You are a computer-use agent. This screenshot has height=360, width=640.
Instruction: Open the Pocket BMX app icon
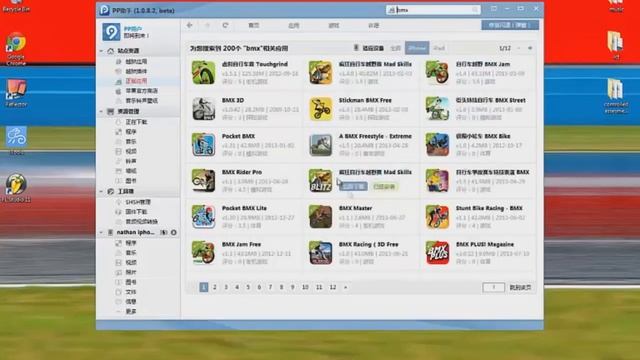[203, 144]
